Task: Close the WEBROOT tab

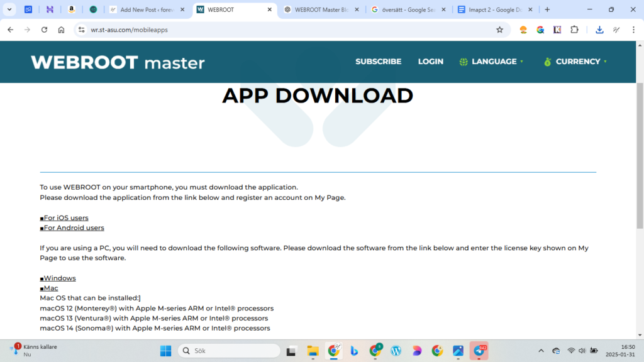Action: [269, 9]
